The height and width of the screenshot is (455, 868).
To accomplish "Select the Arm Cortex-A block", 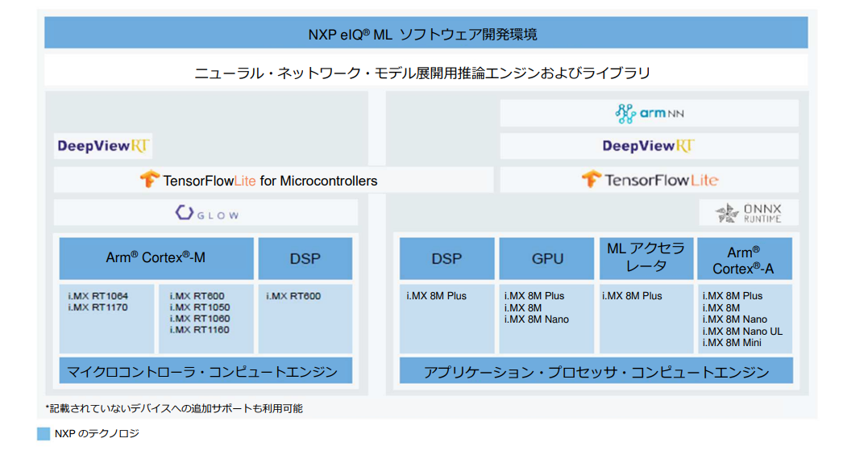I will tap(744, 258).
